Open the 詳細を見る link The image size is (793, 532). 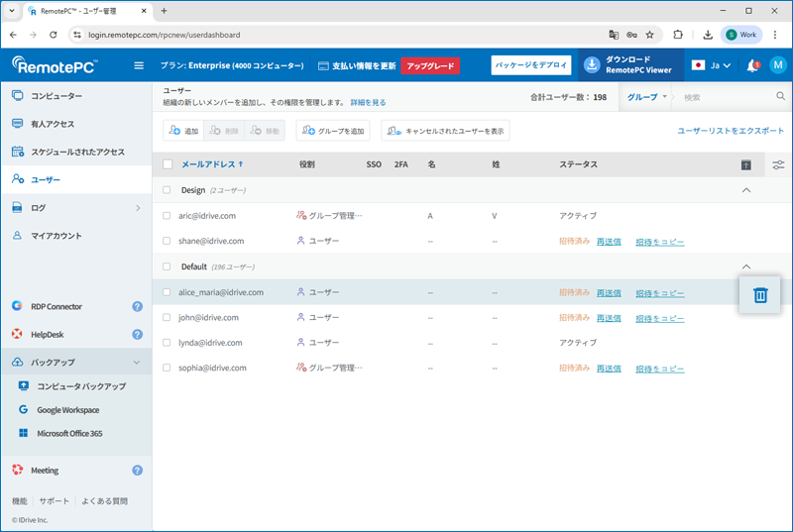368,103
